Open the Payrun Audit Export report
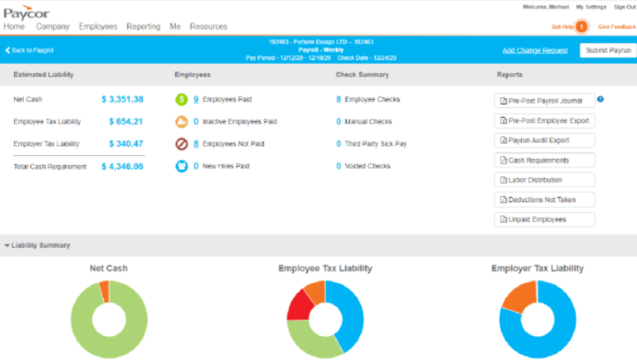This screenshot has height=364, width=637. 544,140
